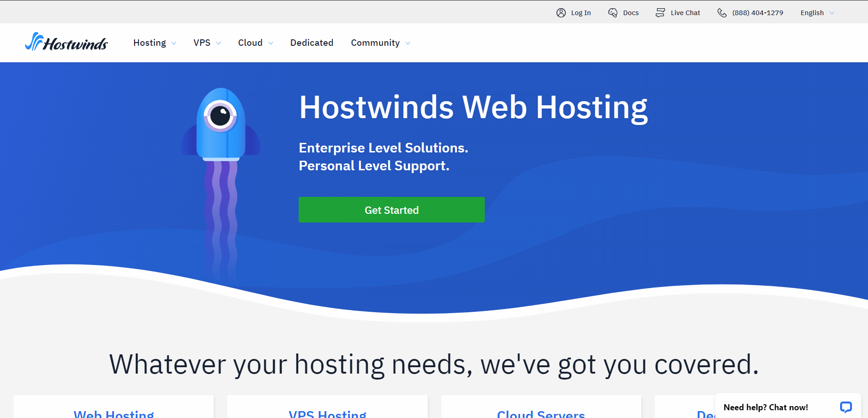Expand the VPS menu chevron
868x418 pixels.
219,43
